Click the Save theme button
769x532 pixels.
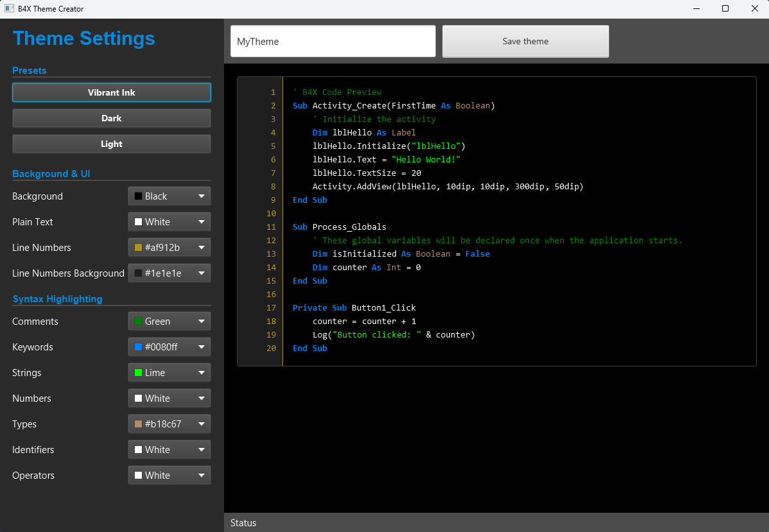(x=525, y=42)
